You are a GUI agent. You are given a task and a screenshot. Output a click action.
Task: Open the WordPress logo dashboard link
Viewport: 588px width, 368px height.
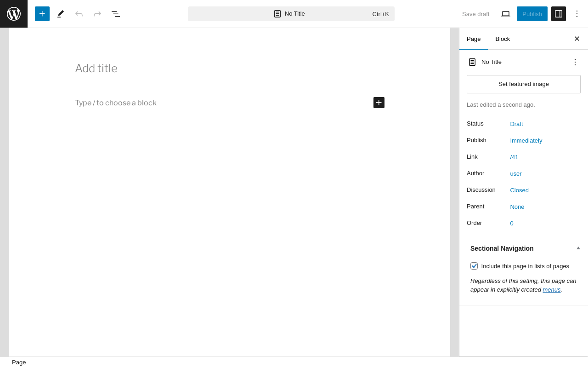(14, 14)
